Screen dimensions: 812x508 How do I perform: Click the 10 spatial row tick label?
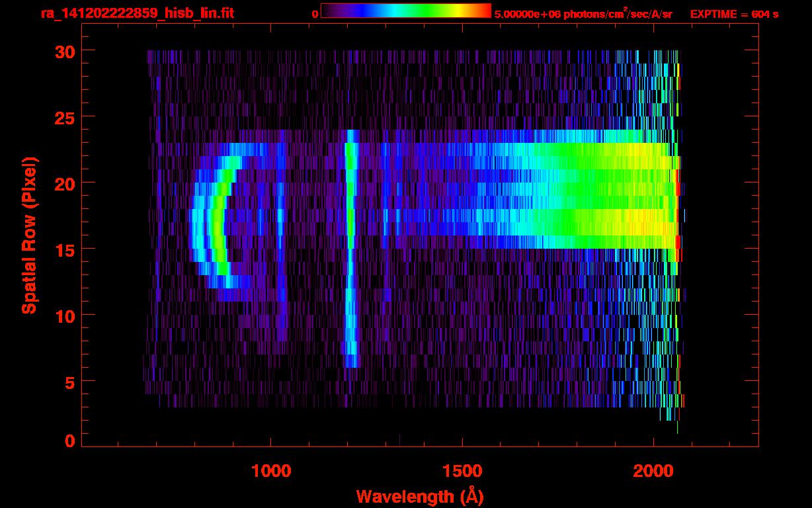[64, 316]
